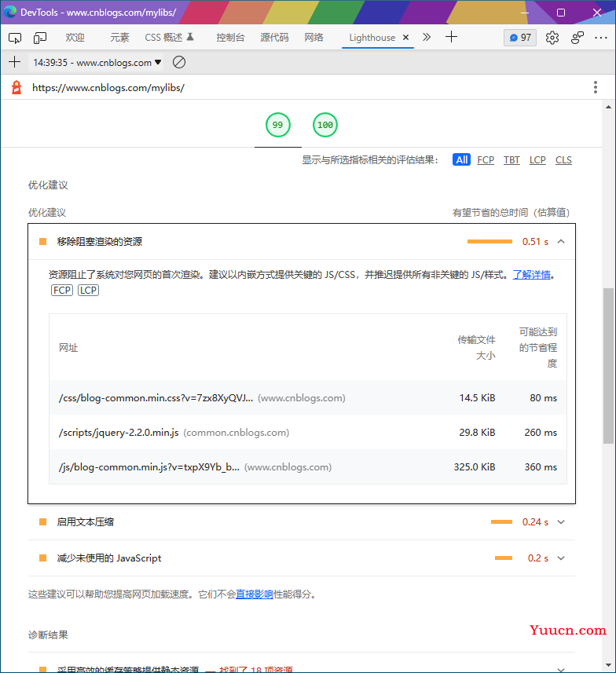Start a new Lighthouse audit with plus icon
The height and width of the screenshot is (673, 616).
[15, 62]
